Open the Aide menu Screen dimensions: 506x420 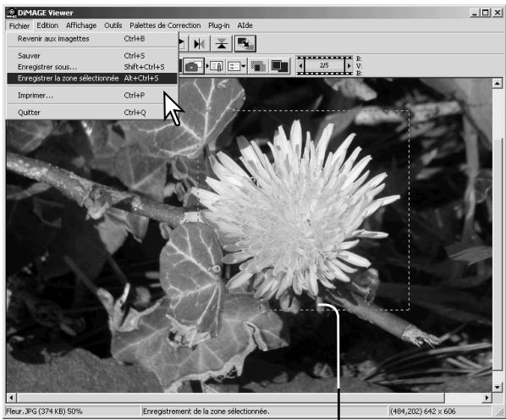coord(245,25)
